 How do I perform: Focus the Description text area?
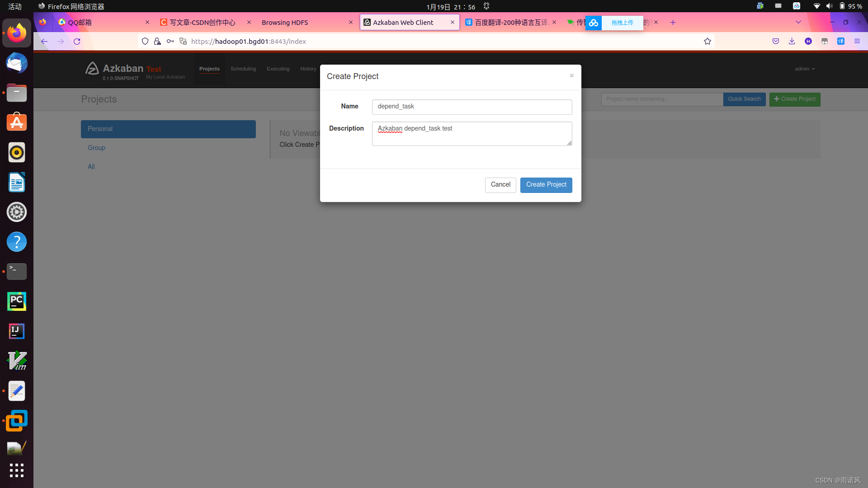pos(472,134)
